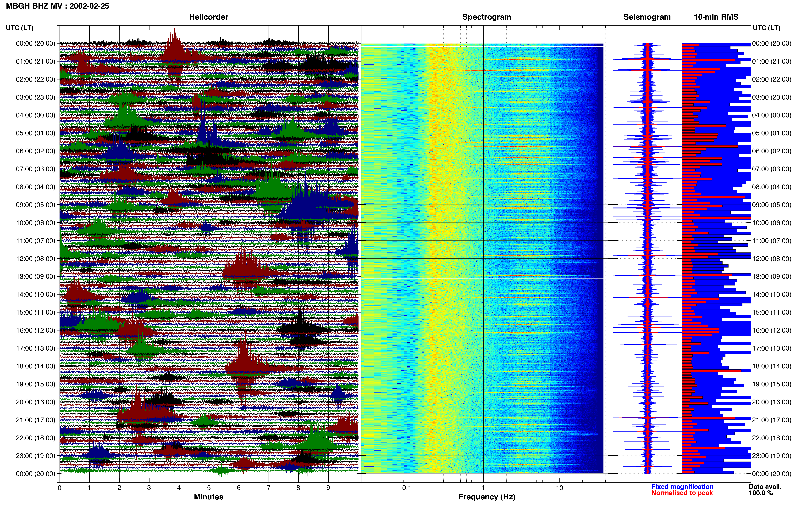This screenshot has width=812, height=508.
Task: Click the red Normalised to peak legend text
Action: pos(682,493)
